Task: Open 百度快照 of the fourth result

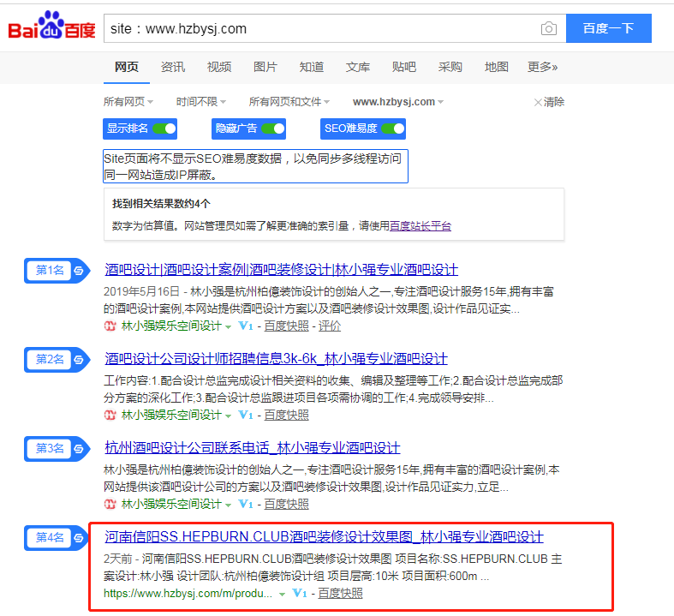Action: click(x=341, y=594)
